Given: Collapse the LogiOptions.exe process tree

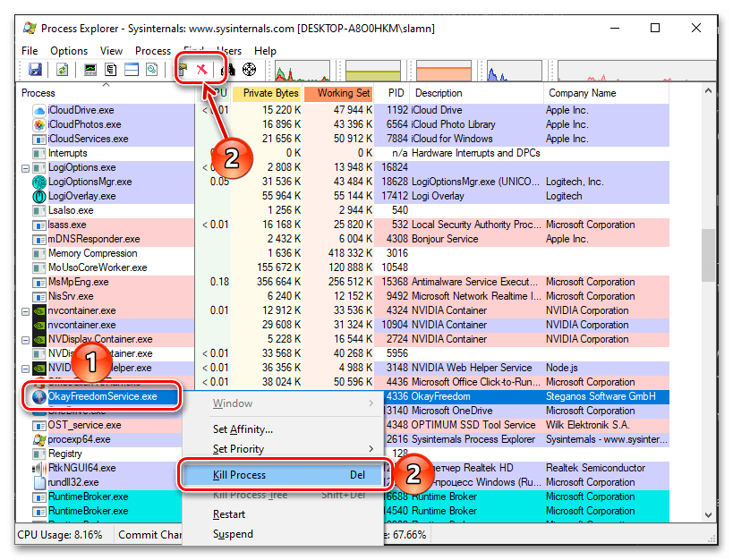Looking at the screenshot, I should pos(25,167).
